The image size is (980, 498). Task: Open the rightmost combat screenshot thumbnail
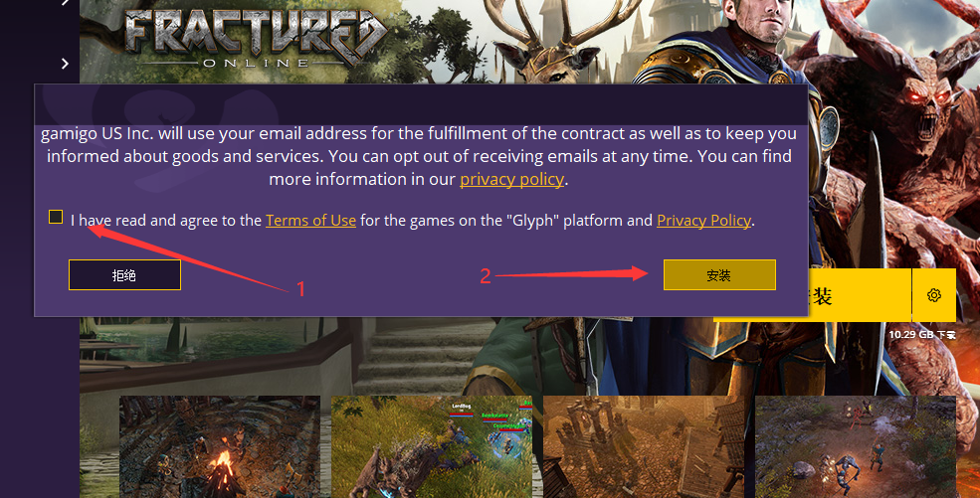[856, 447]
